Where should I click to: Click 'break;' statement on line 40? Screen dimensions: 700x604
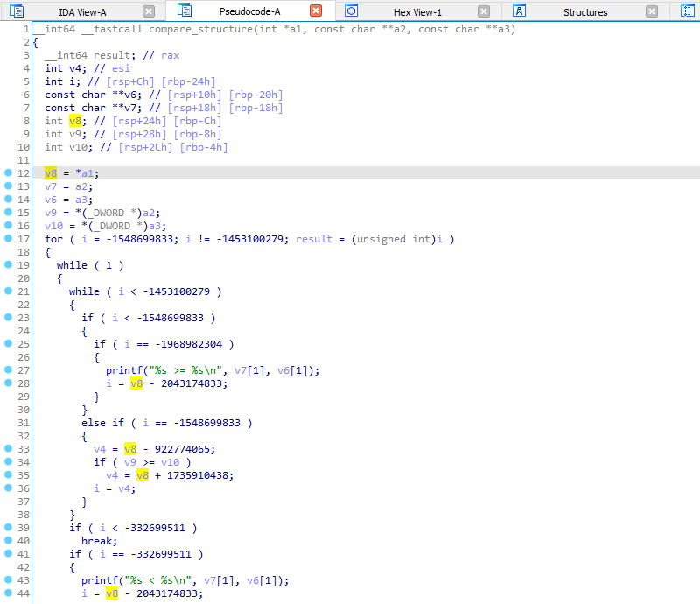[x=99, y=541]
